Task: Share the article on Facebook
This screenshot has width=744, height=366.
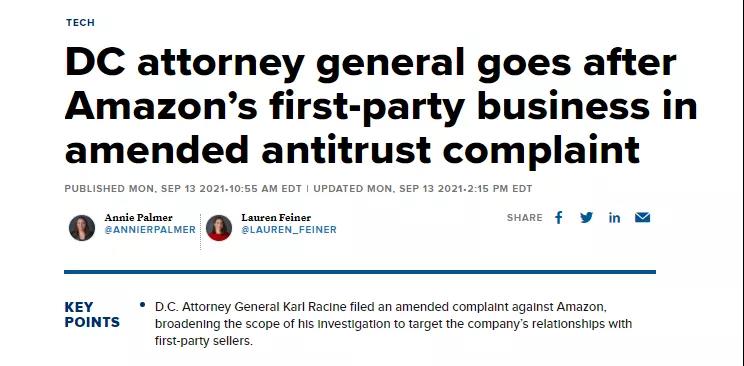Action: click(558, 218)
